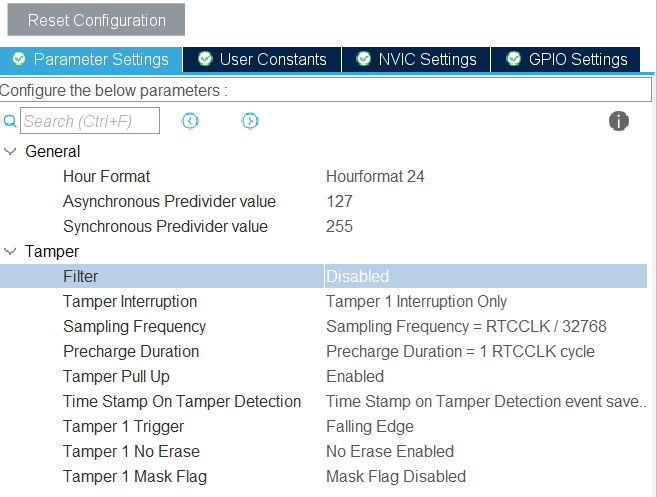Click the NVIC Settings green check icon

(x=363, y=59)
